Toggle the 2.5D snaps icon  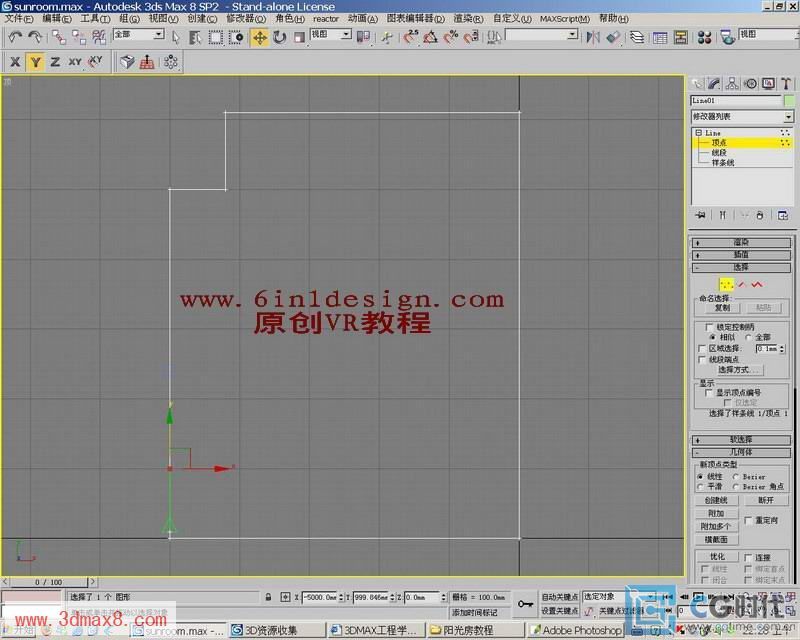[410, 37]
